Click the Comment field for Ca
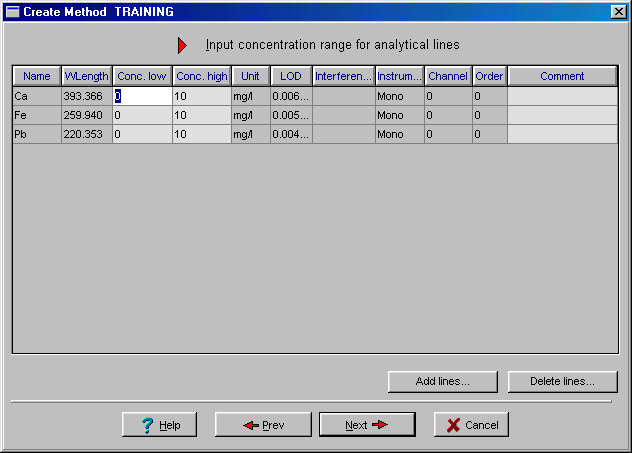The height and width of the screenshot is (453, 632). click(x=562, y=96)
